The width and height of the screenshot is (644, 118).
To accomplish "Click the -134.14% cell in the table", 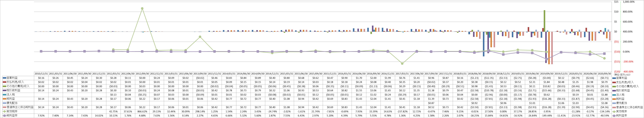I will [605, 112].
